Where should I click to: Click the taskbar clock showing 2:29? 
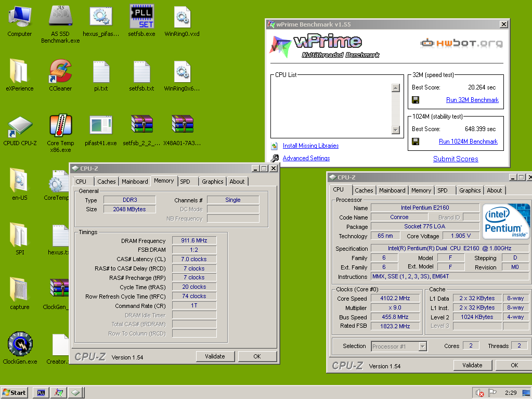click(511, 393)
